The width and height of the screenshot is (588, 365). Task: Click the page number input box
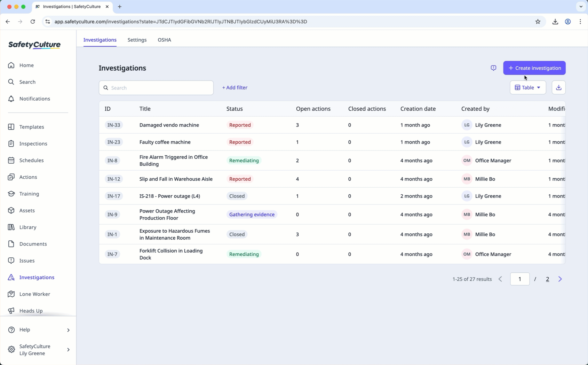point(520,279)
